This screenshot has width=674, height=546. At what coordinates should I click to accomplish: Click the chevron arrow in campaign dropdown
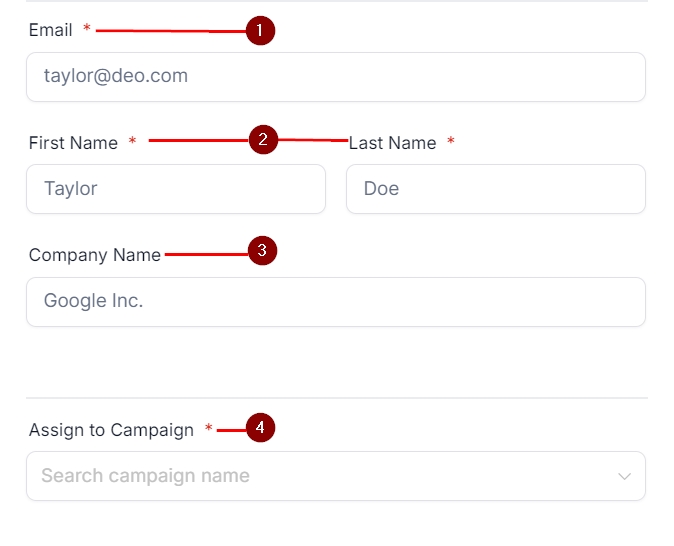[625, 476]
